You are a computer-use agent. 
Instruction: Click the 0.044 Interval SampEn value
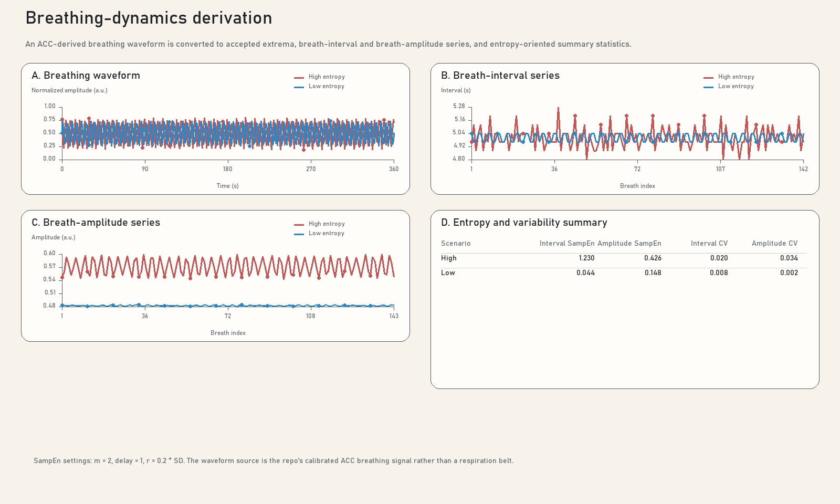tap(585, 272)
